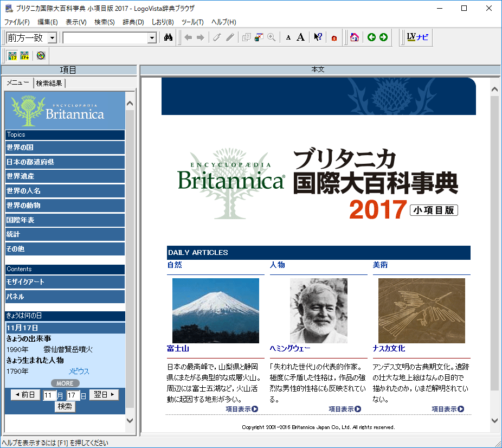This screenshot has width=502, height=448.
Task: Open パネル contents
Action: pyautogui.click(x=65, y=297)
